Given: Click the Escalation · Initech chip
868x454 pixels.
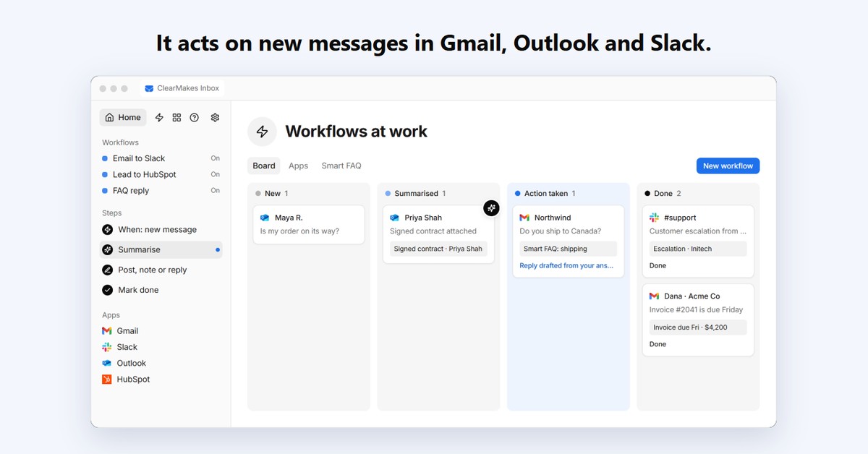Looking at the screenshot, I should coord(698,249).
